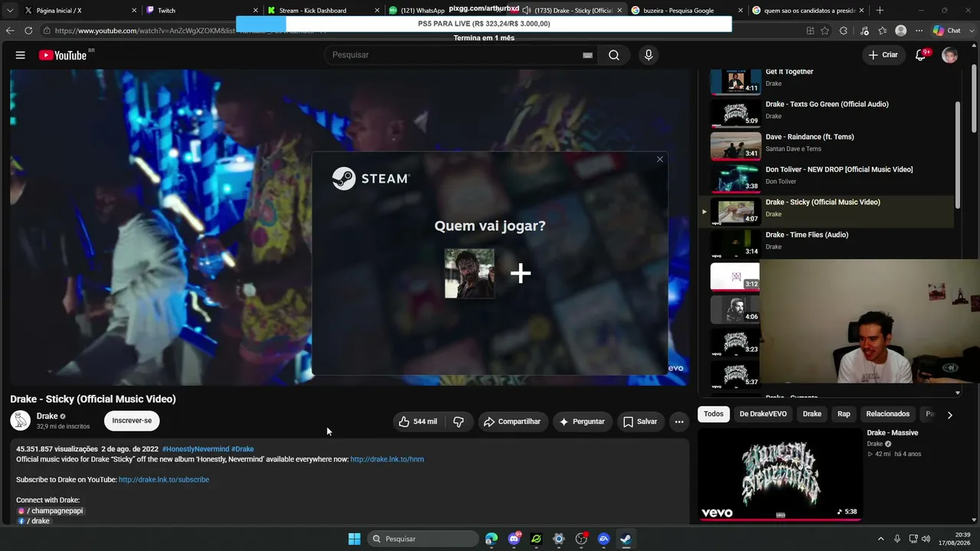
Task: Switch to the quem sao os candidatos tab
Action: (808, 11)
